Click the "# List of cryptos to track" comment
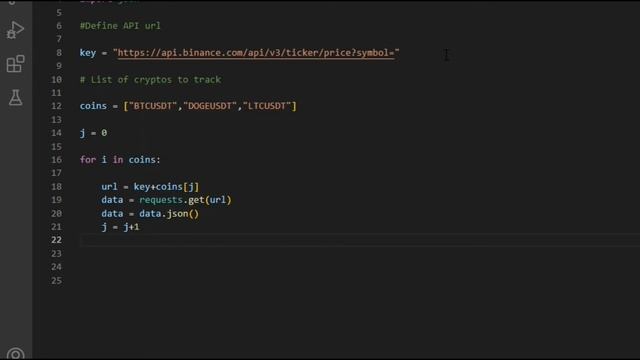The width and height of the screenshot is (640, 360). pos(150,80)
